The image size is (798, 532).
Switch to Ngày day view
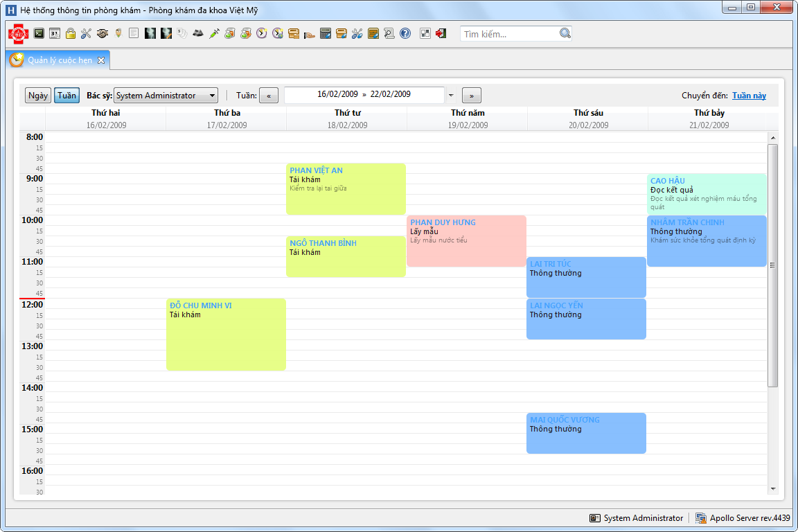(x=38, y=96)
